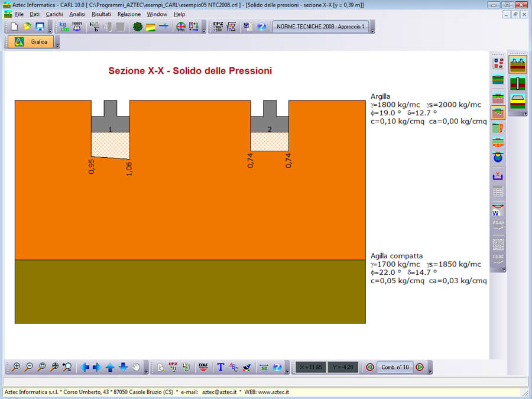Click the Comb. n° 10 field
Image resolution: width=532 pixels, height=399 pixels.
[x=395, y=367]
